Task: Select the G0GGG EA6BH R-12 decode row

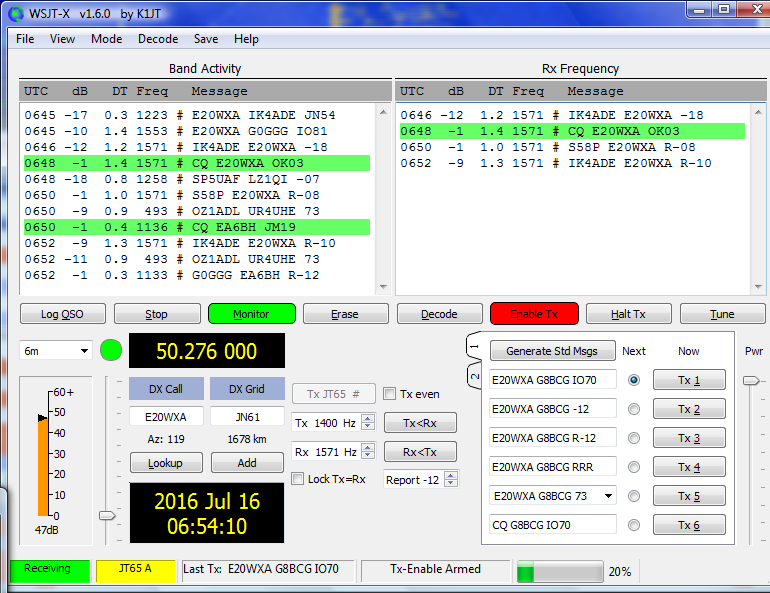Action: [197, 275]
